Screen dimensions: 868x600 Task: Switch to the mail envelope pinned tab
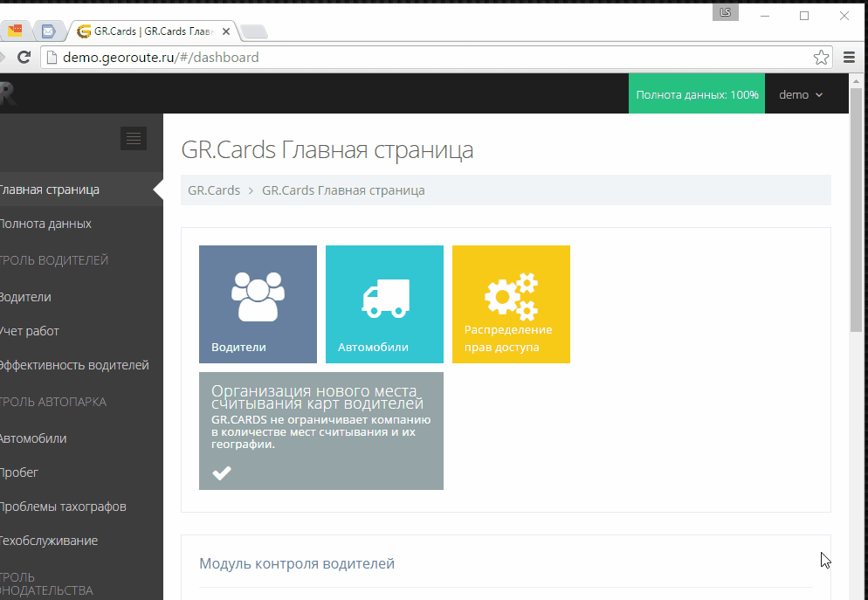tap(49, 31)
